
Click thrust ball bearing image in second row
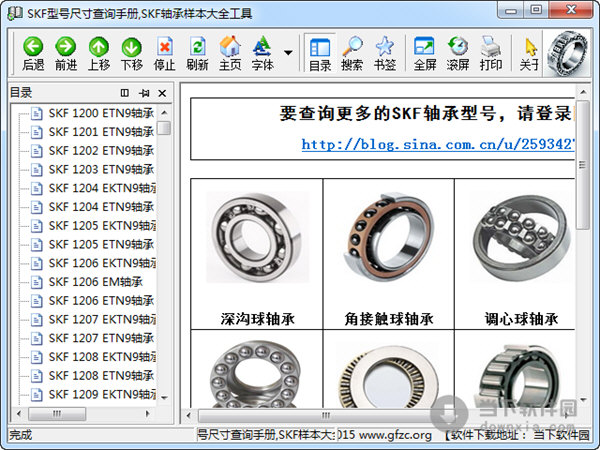pyautogui.click(x=256, y=373)
